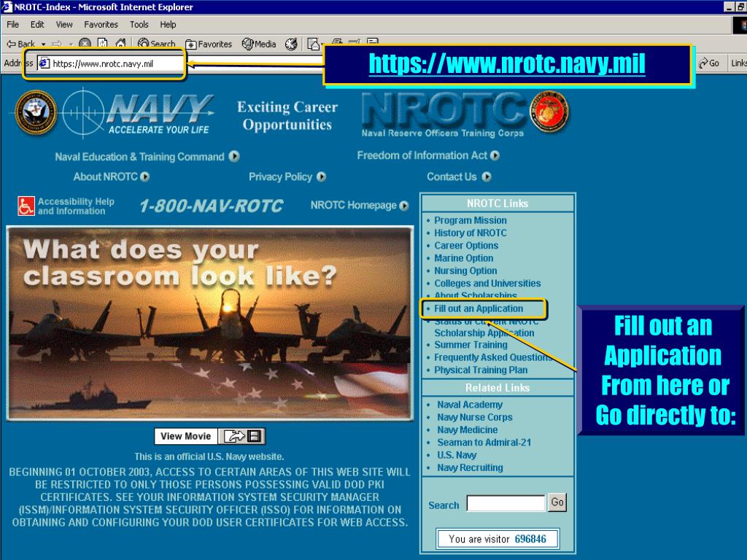Open the Program Mission link
The height and width of the screenshot is (560, 747).
tap(471, 220)
